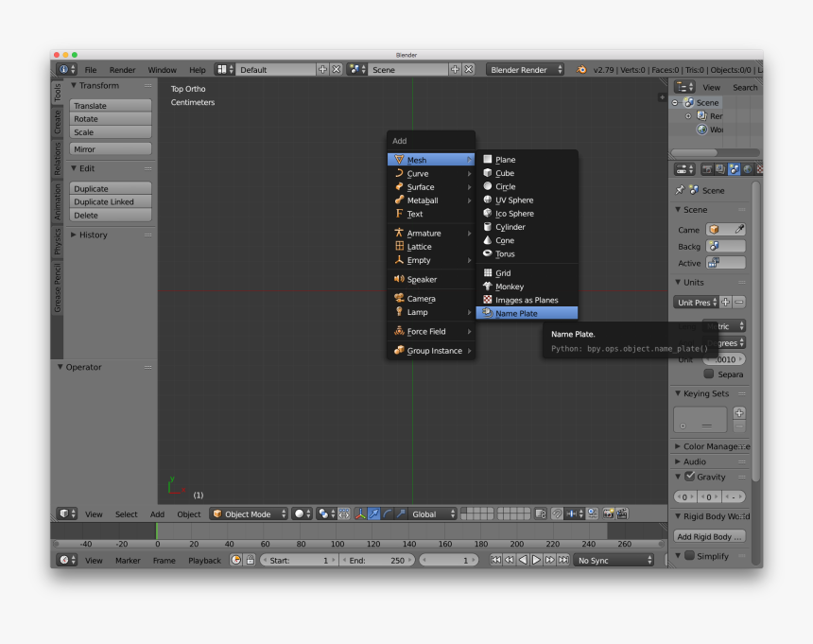Add a Speaker object

(431, 279)
